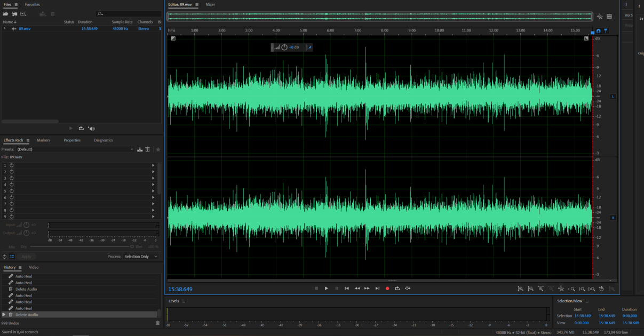Toggle main power state of all effects
This screenshot has width=644, height=336.
(4, 257)
